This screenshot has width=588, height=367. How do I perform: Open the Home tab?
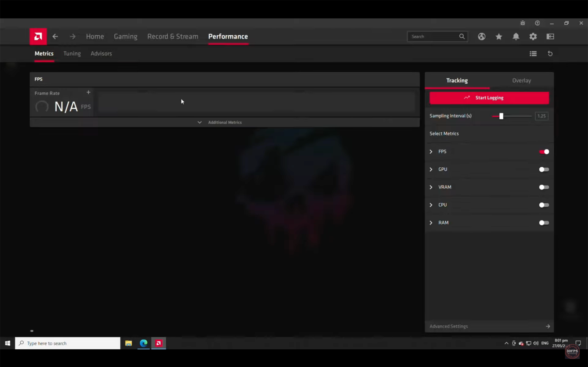click(x=95, y=36)
